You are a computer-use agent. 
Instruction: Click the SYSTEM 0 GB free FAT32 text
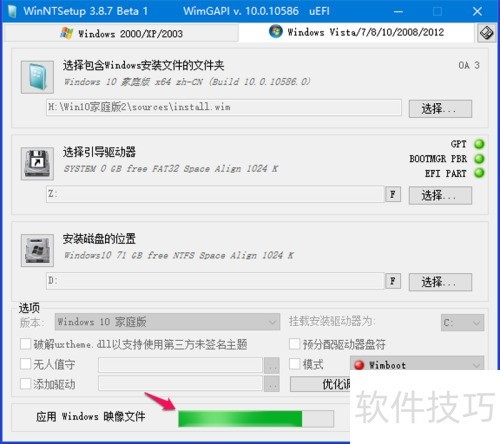click(171, 168)
